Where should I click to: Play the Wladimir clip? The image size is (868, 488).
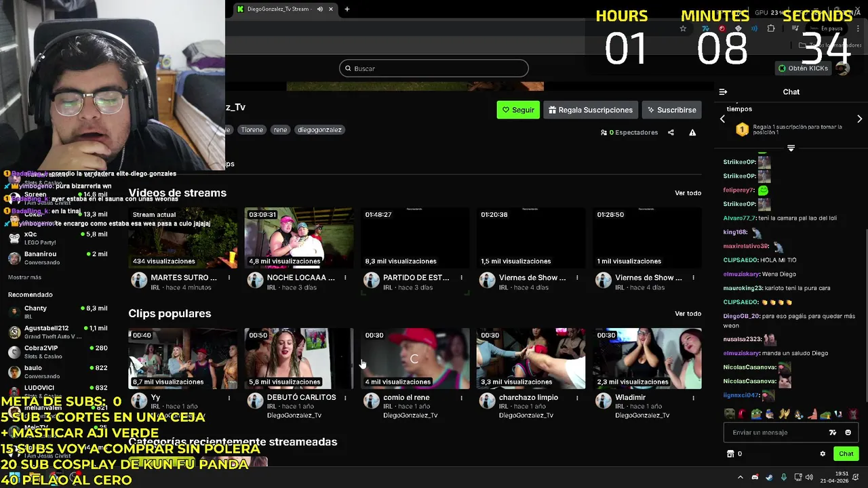tap(647, 359)
